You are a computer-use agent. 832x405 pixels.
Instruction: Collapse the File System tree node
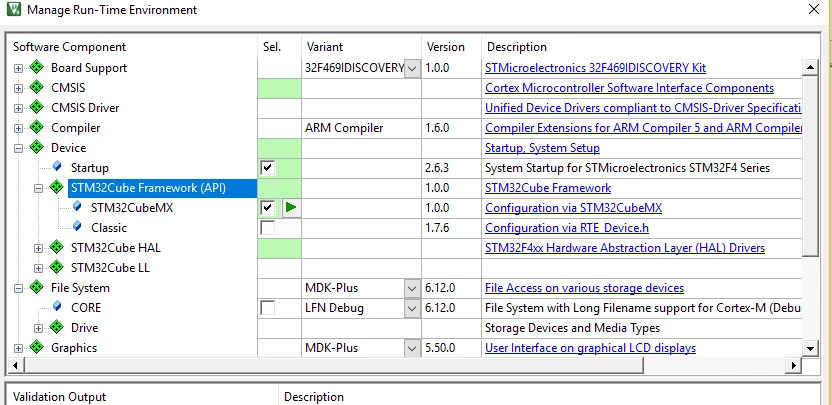pos(19,288)
